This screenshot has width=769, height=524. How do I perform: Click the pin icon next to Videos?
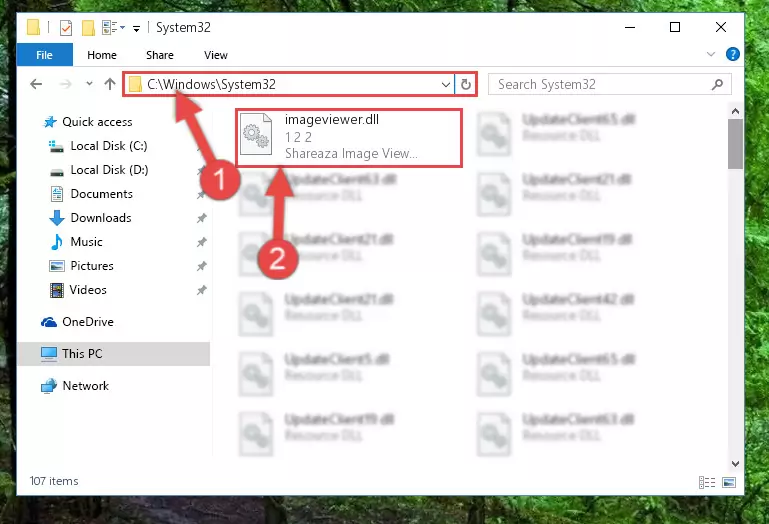(202, 290)
